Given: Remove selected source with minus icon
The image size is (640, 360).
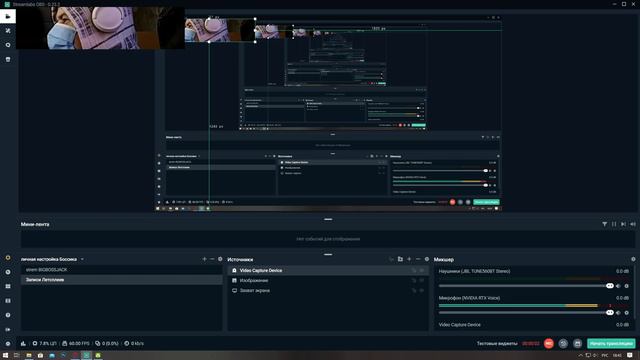Looking at the screenshot, I should 418,259.
